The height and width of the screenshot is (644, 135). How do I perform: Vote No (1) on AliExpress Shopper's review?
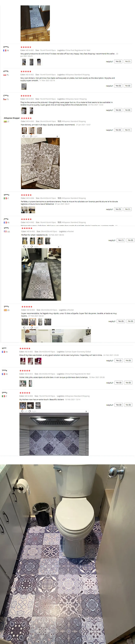click(127, 130)
